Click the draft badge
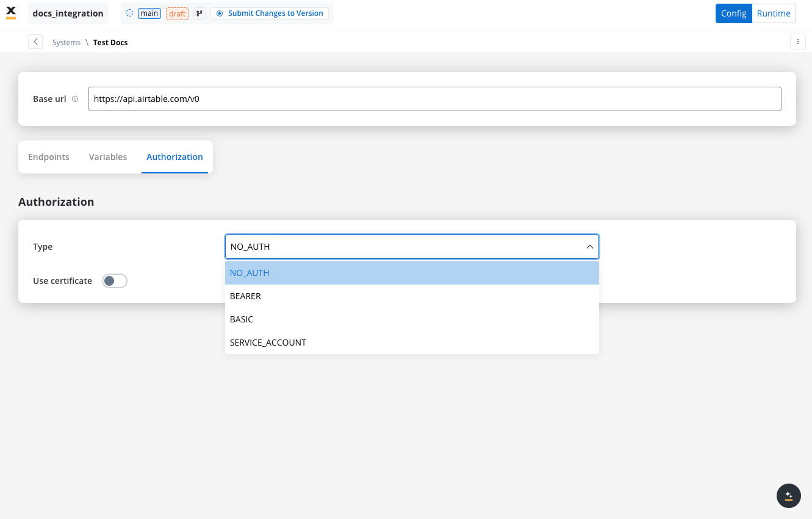Viewport: 812px width, 519px height. coord(178,13)
